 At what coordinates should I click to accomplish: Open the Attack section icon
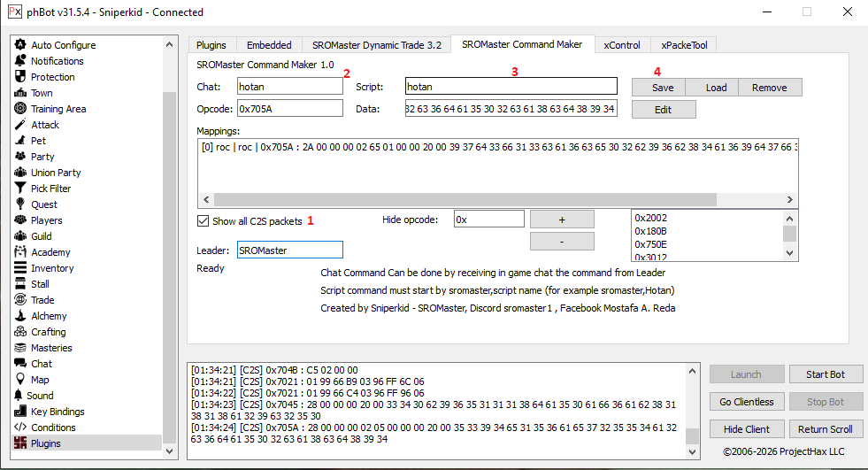coord(20,125)
